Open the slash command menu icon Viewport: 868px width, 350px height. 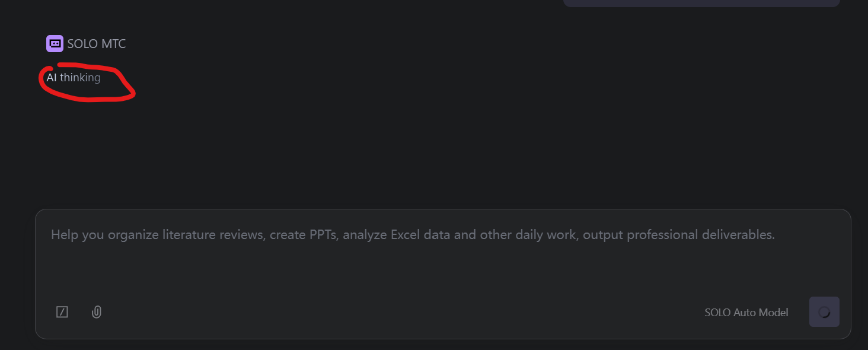pyautogui.click(x=62, y=312)
